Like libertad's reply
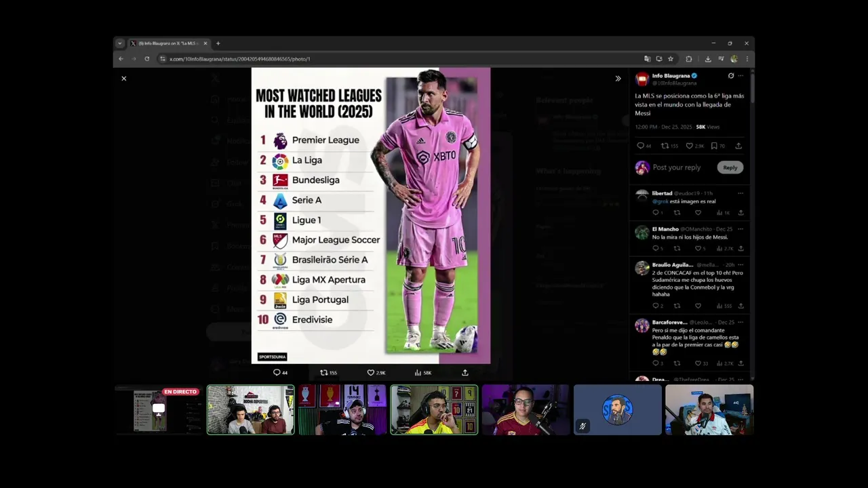The width and height of the screenshot is (868, 488). coord(698,213)
